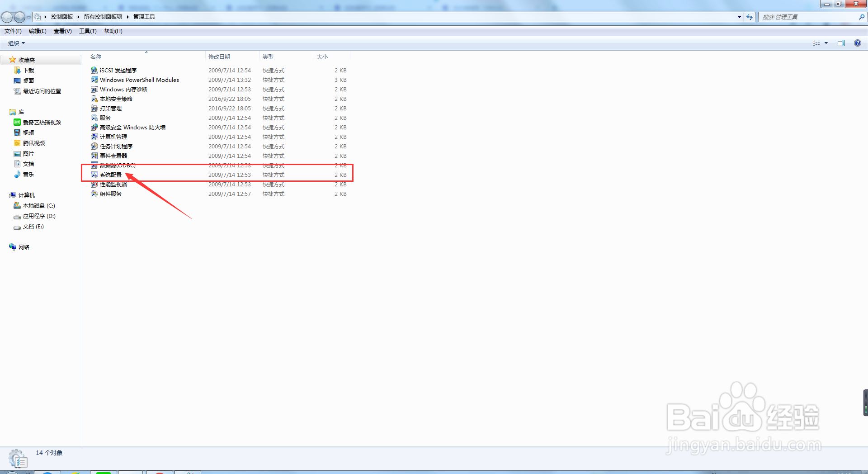Viewport: 868px width, 474px height.
Task: Select the 打印管理 icon
Action: pos(94,108)
